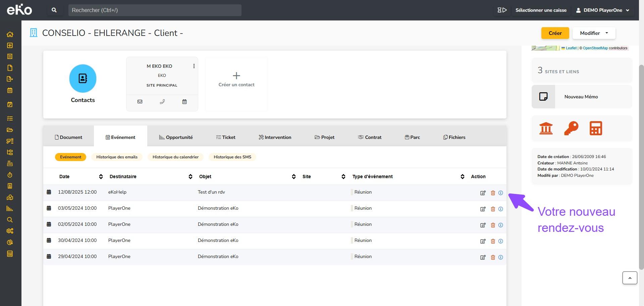Select the 'Historique du calendrier' filter
This screenshot has width=644, height=306.
click(x=175, y=157)
